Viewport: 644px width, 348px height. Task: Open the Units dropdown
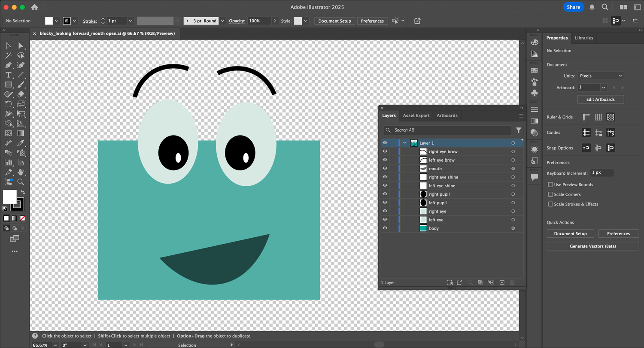pos(600,76)
